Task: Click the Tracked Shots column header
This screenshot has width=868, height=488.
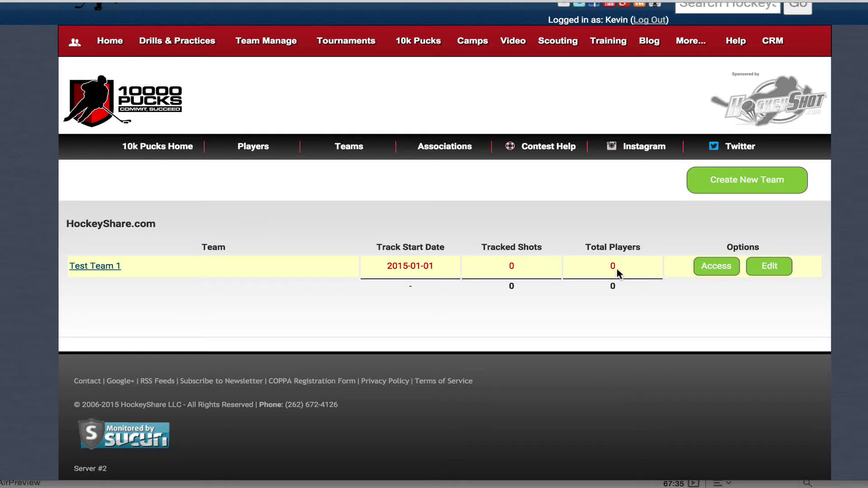Action: (x=511, y=247)
